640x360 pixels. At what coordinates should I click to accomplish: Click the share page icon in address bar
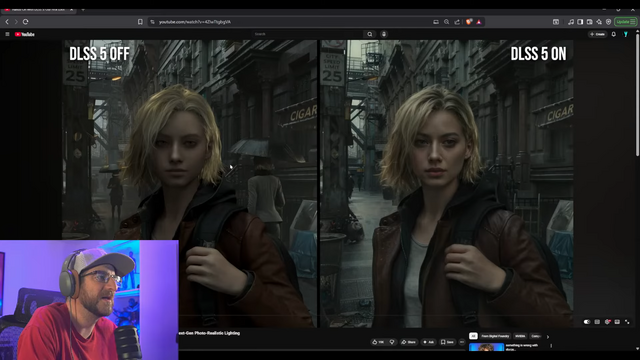tap(457, 22)
